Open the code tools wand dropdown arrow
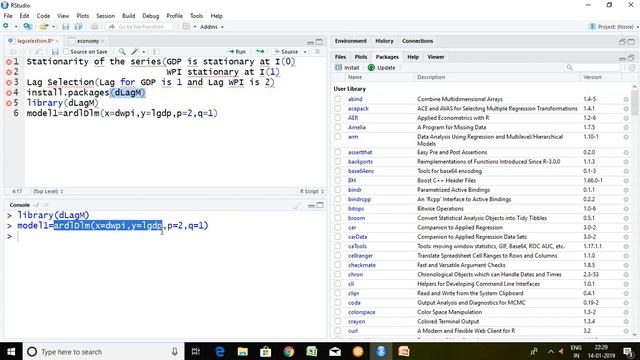640x360 pixels. pyautogui.click(x=143, y=52)
